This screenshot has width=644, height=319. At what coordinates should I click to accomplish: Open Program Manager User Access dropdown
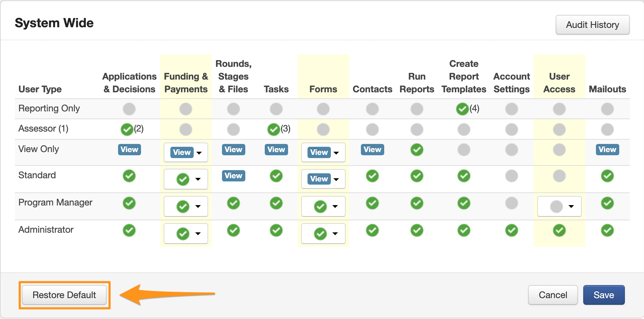click(559, 207)
